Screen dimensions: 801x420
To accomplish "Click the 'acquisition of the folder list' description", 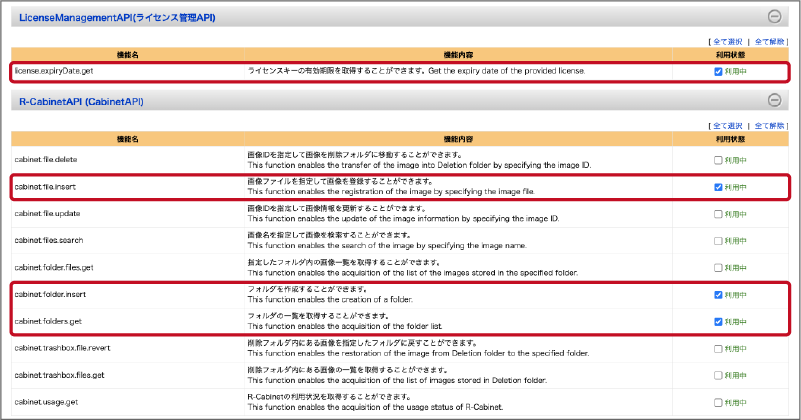I will (x=345, y=326).
